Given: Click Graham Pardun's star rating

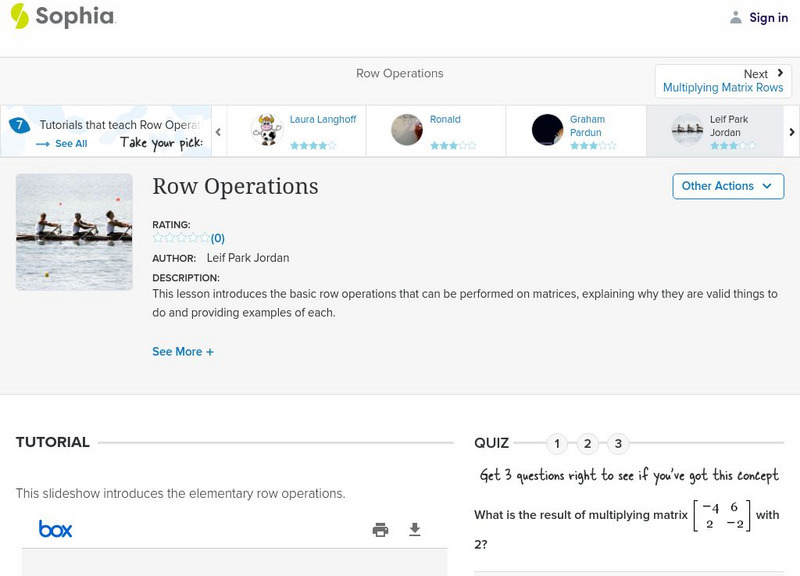Looking at the screenshot, I should point(593,145).
